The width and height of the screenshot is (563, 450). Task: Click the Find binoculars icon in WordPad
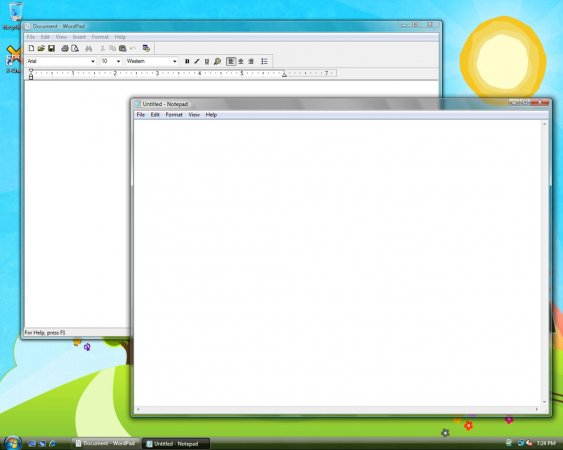[x=88, y=48]
